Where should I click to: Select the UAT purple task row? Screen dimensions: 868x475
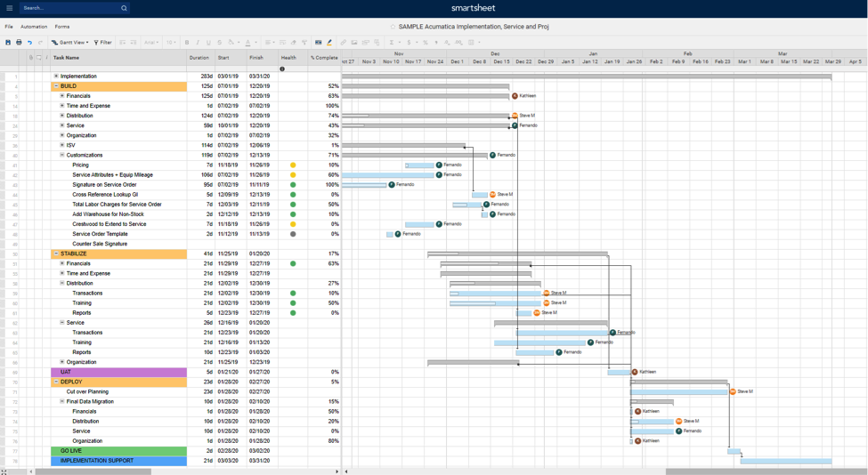click(118, 372)
